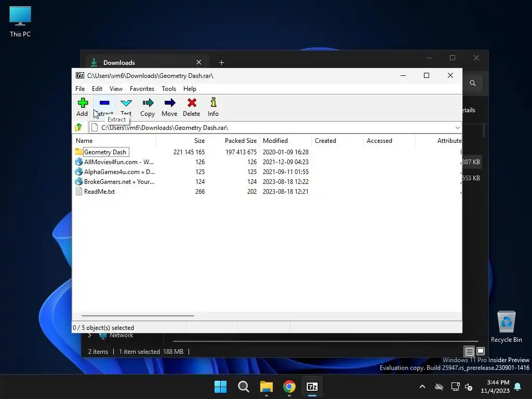Select the Network item in Explorer sidebar
This screenshot has width=532, height=399.
click(x=121, y=335)
